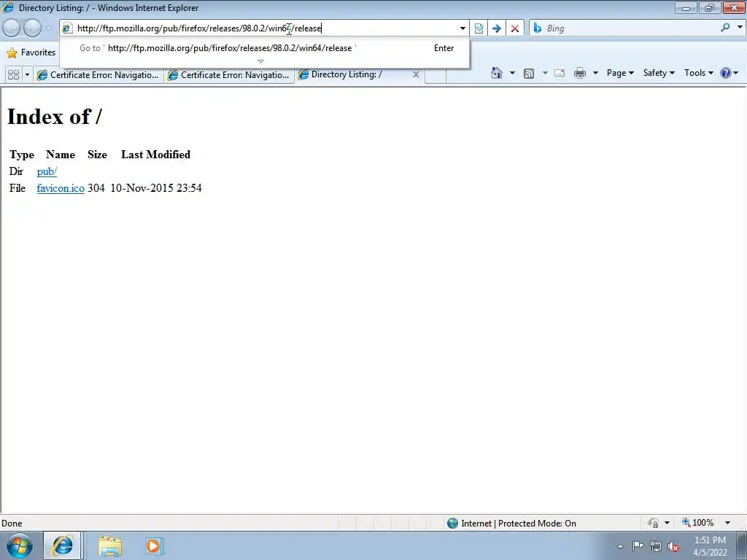Screen dimensions: 747x560
Task: Switch to the second Certificate Error tab
Action: pyautogui.click(x=229, y=75)
